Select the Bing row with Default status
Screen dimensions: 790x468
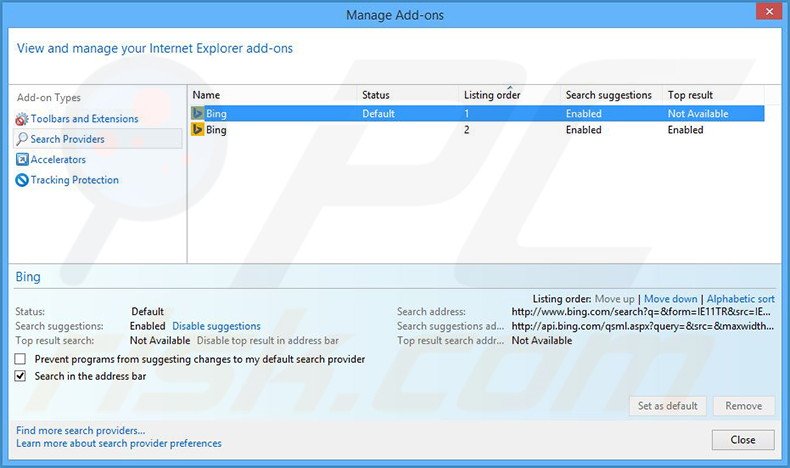tap(477, 113)
